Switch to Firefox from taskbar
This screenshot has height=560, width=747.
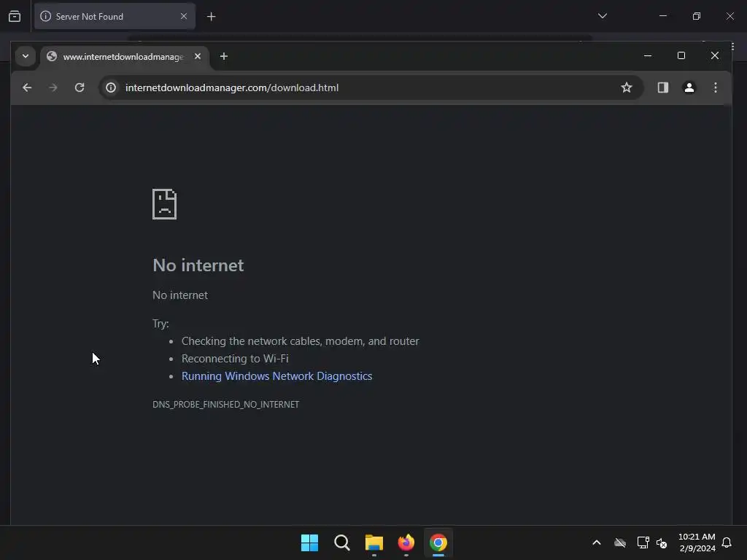click(x=406, y=542)
